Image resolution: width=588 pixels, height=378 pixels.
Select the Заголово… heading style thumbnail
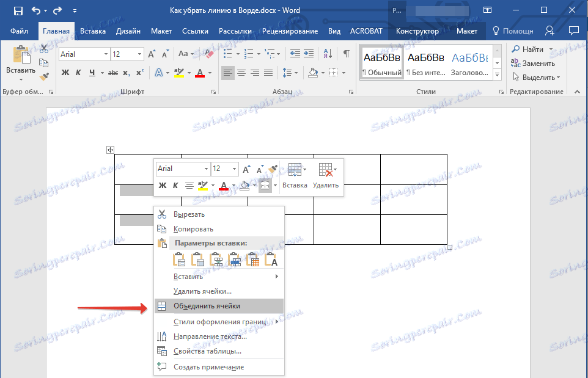(469, 62)
